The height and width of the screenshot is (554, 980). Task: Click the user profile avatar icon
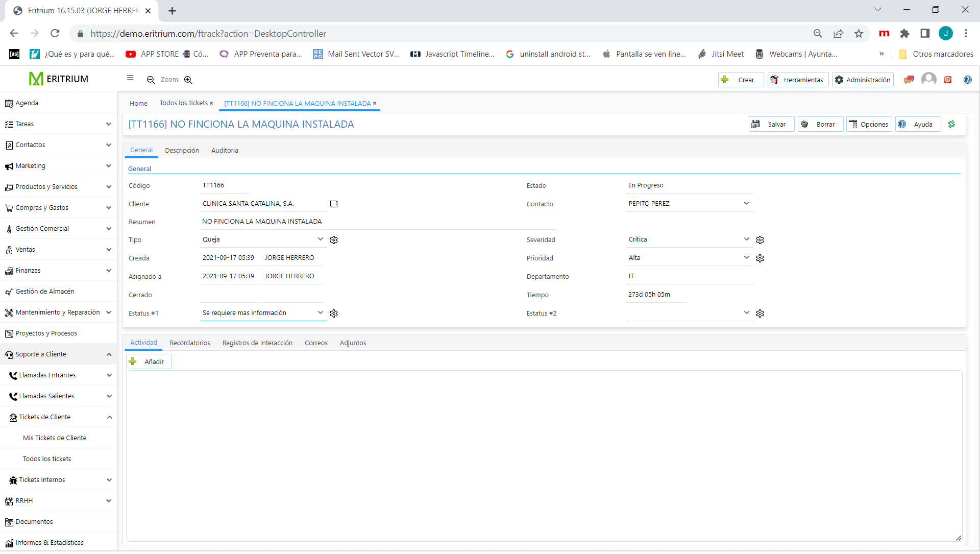tap(929, 79)
